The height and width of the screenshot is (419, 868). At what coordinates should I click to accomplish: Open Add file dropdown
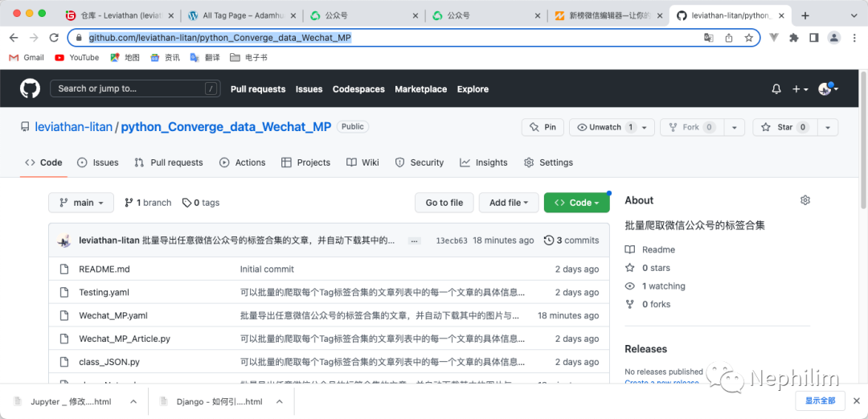pyautogui.click(x=509, y=203)
